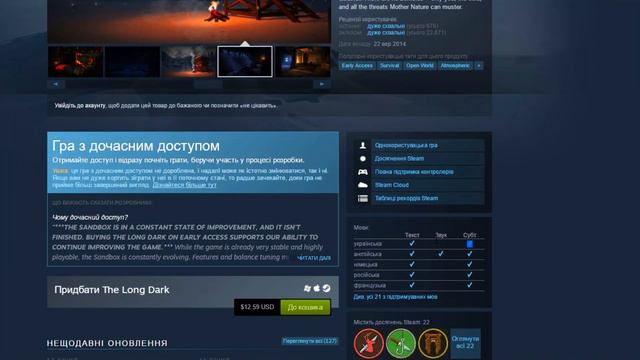The height and width of the screenshot is (360, 640).
Task: View all 127 recent updates
Action: (309, 341)
